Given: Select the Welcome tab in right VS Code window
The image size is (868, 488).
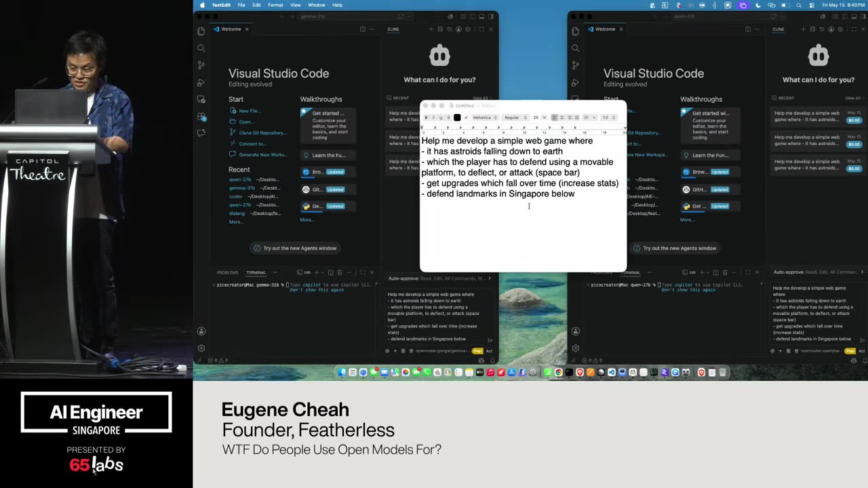Looking at the screenshot, I should 606,29.
